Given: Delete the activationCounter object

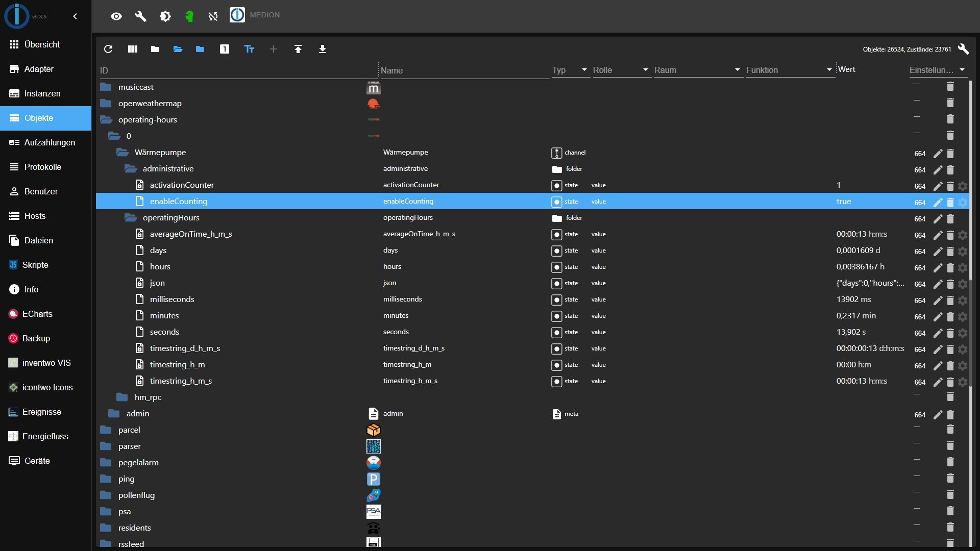Looking at the screenshot, I should pos(950,186).
